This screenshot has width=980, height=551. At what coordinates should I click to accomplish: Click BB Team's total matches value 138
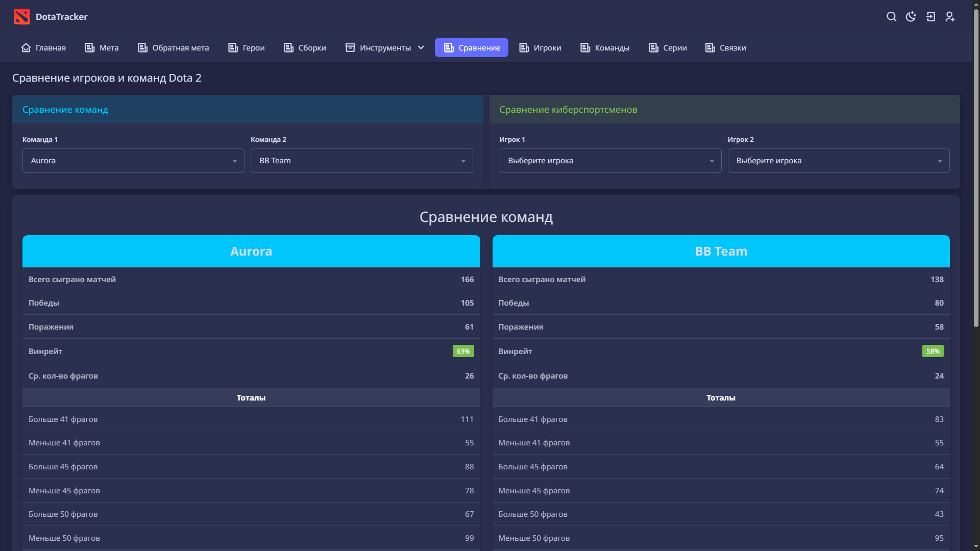(937, 280)
